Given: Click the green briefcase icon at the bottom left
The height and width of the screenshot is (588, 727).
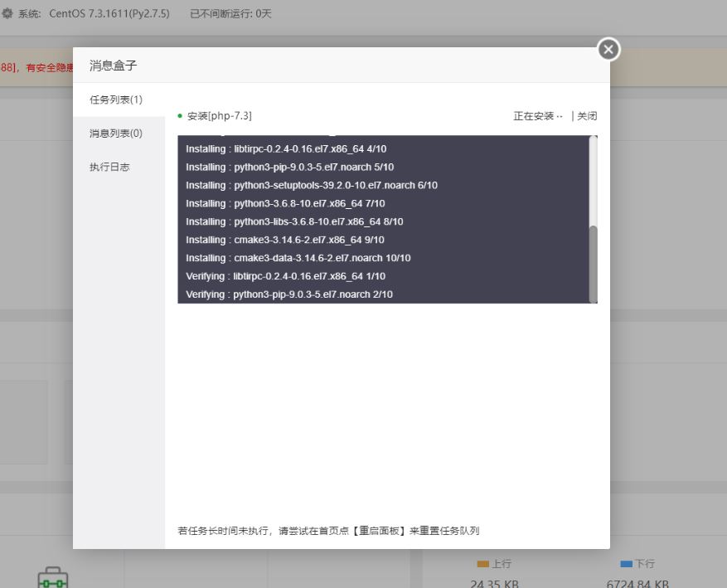Looking at the screenshot, I should coord(53,577).
